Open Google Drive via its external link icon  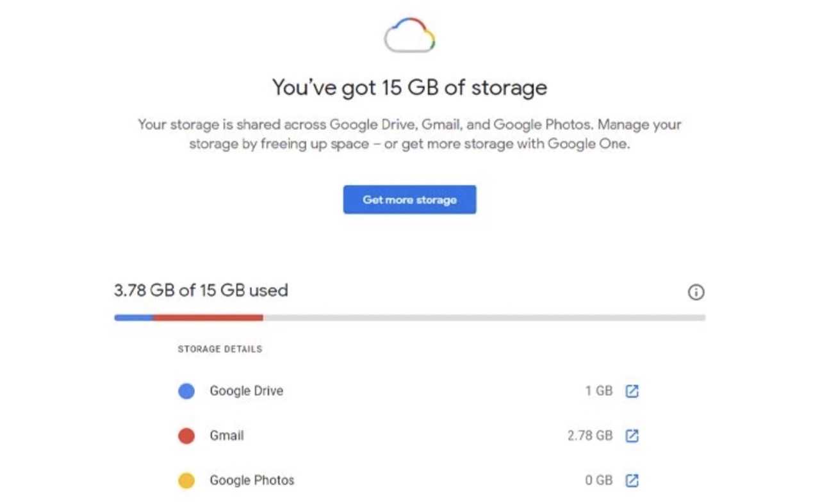point(632,391)
